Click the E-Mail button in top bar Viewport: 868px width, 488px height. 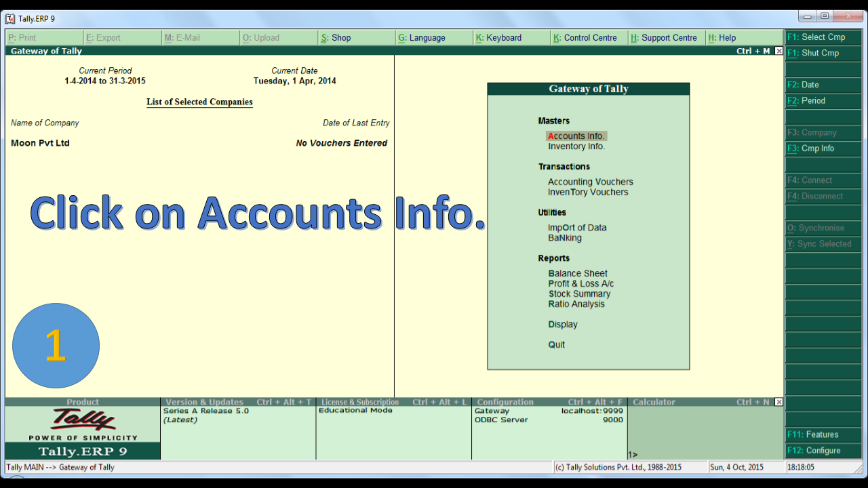coord(201,38)
